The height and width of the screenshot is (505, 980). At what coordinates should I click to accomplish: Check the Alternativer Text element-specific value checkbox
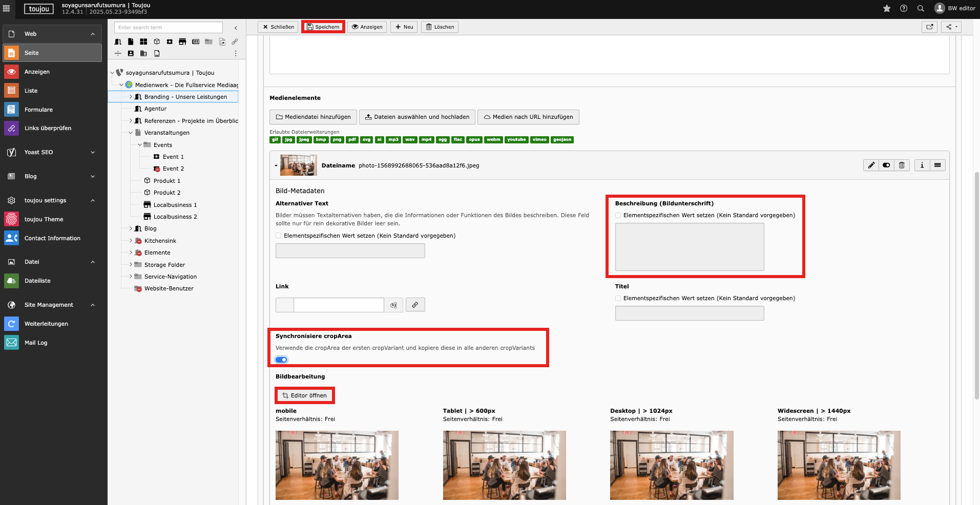coord(279,236)
